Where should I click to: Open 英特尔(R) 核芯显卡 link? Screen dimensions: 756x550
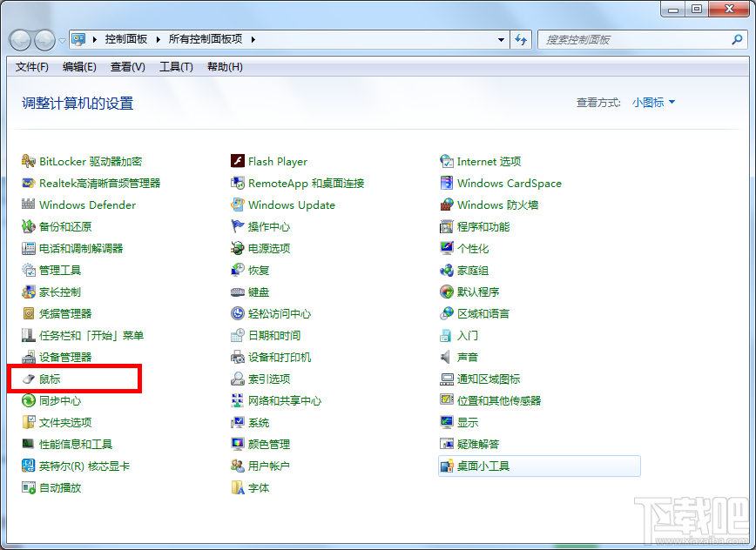(84, 466)
